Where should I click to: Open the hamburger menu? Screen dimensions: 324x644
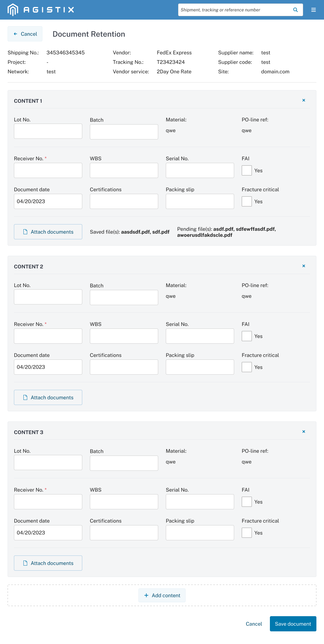click(314, 10)
